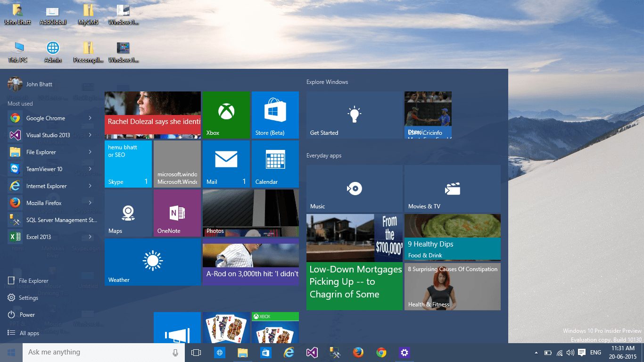Open the Rachel Dolezal news tile
Screen dimensions: 644x362
[153, 115]
